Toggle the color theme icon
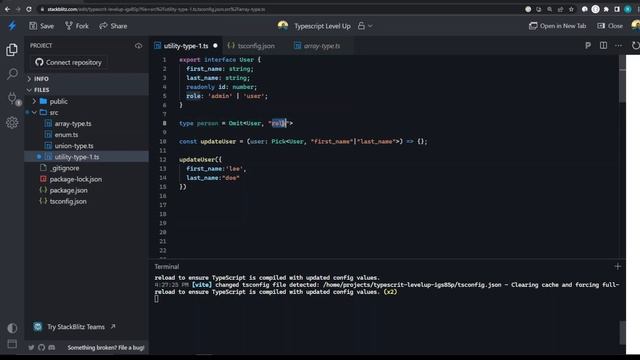This screenshot has height=360, width=640. 12,328
